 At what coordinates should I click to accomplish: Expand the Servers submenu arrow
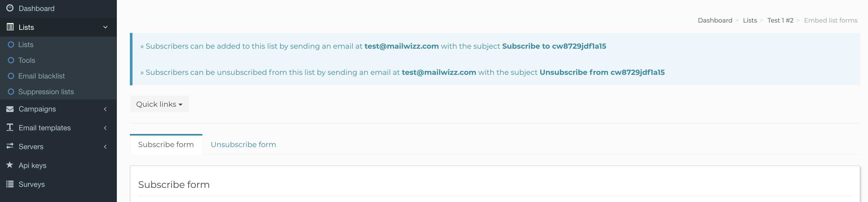point(105,147)
